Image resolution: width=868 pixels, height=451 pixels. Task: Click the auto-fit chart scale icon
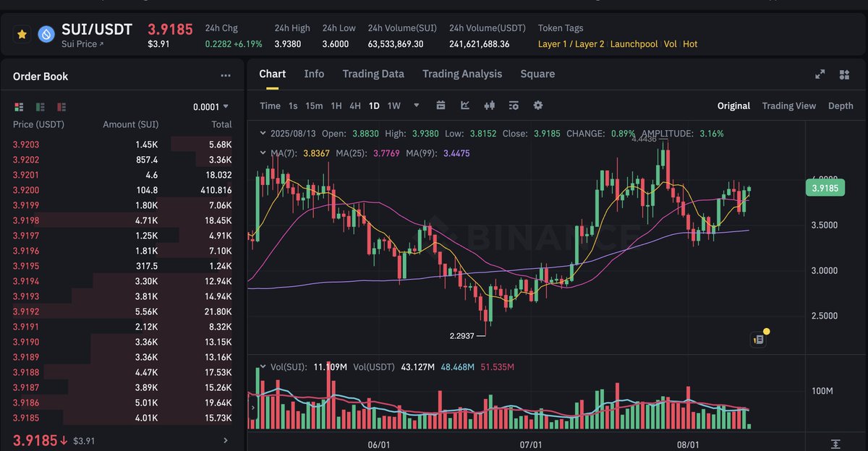click(x=835, y=444)
